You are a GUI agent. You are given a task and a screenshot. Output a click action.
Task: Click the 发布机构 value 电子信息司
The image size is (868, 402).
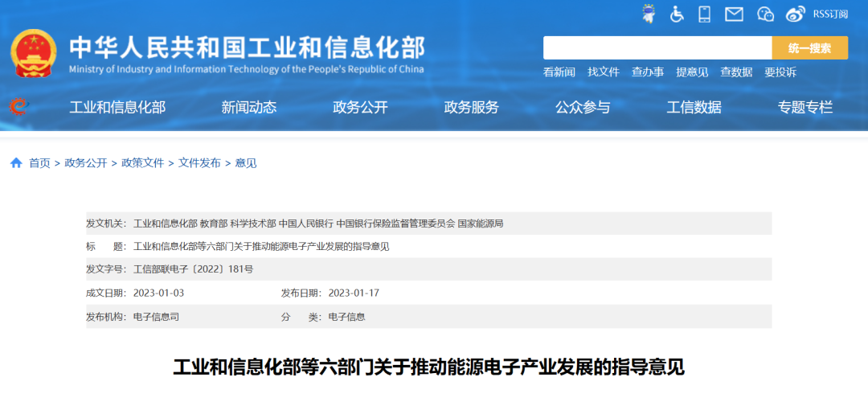coord(156,317)
